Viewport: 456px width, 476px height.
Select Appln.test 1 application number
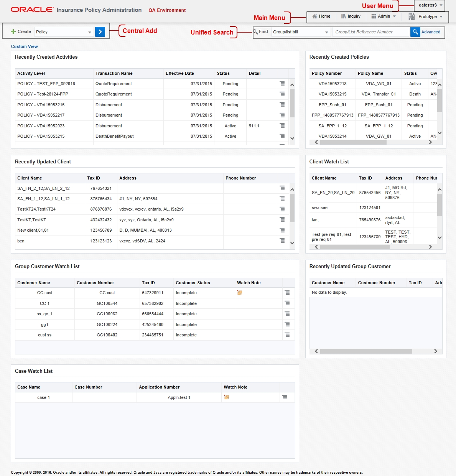[179, 397]
